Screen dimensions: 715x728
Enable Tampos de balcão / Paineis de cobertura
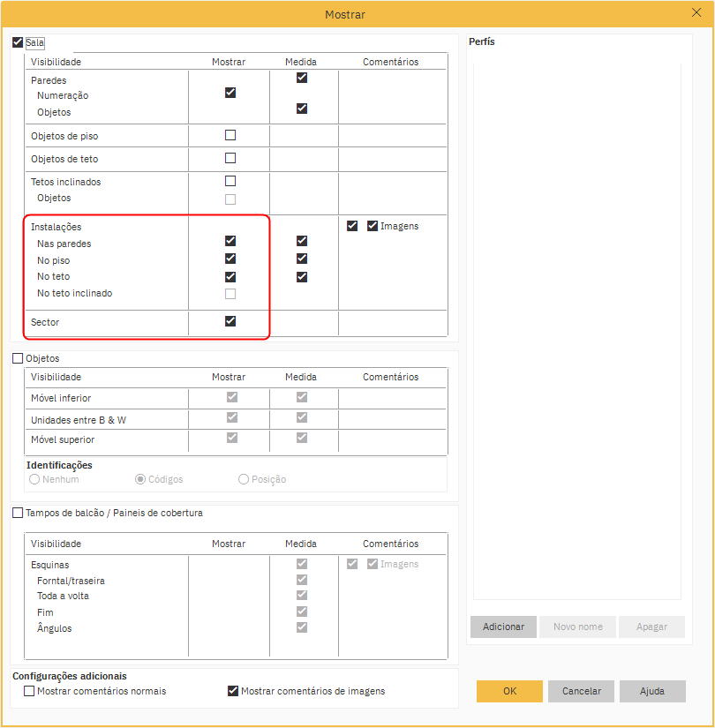click(18, 513)
